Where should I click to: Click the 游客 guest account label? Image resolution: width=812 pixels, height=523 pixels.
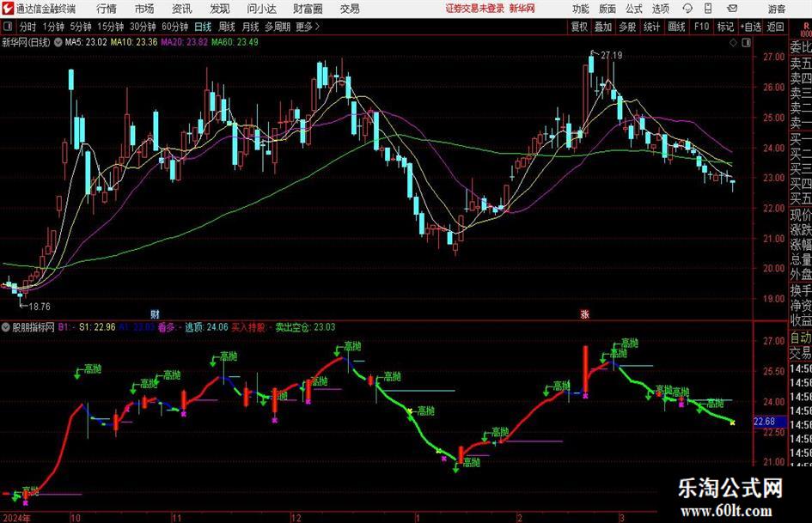777,9
